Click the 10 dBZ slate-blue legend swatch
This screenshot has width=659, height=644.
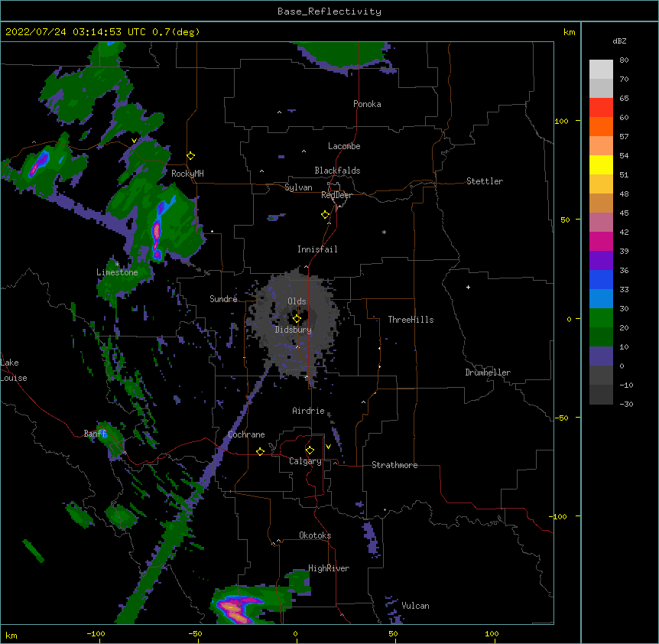[601, 356]
